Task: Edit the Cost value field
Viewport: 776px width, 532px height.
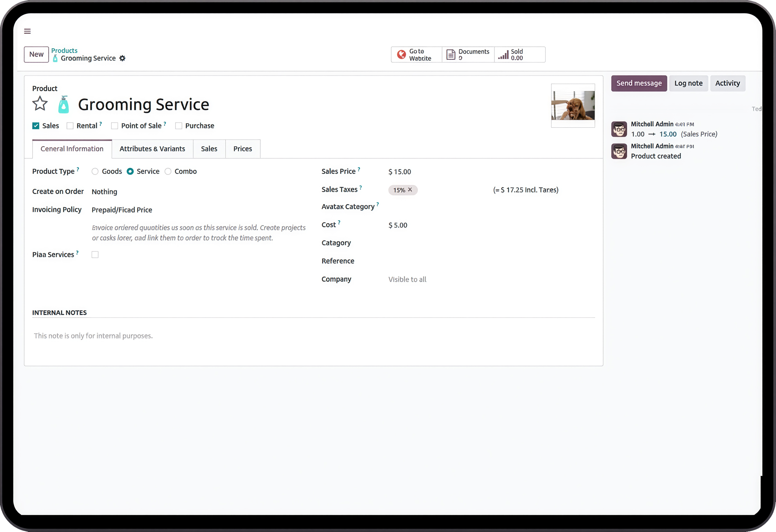Action: 491,225
